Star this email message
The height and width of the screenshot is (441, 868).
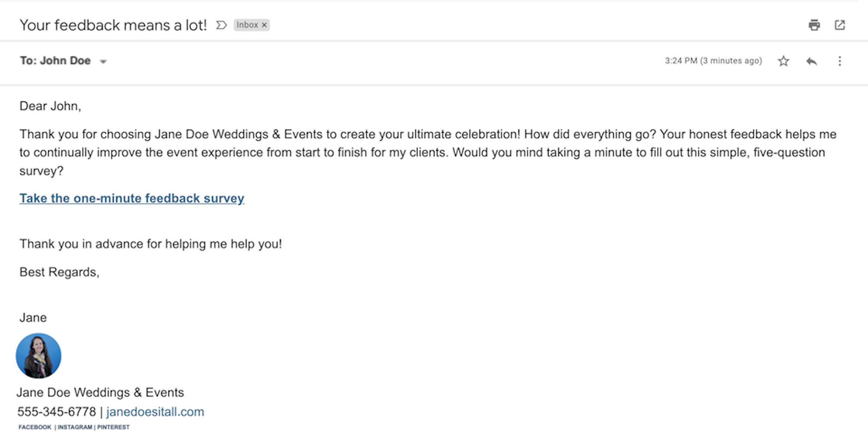tap(783, 61)
